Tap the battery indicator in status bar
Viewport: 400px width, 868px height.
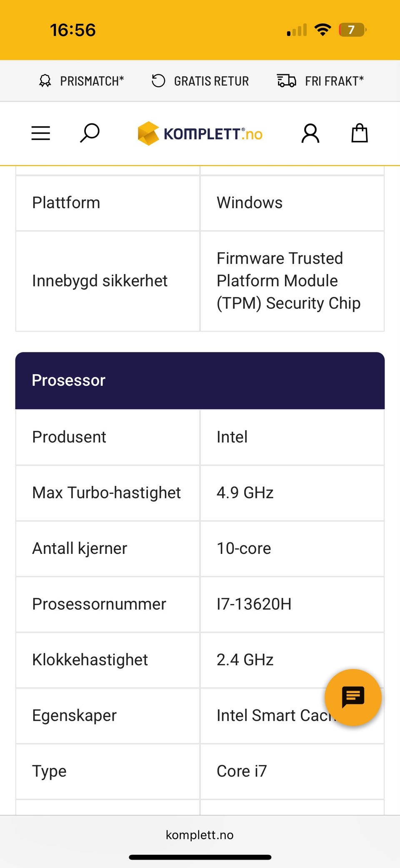tap(352, 30)
